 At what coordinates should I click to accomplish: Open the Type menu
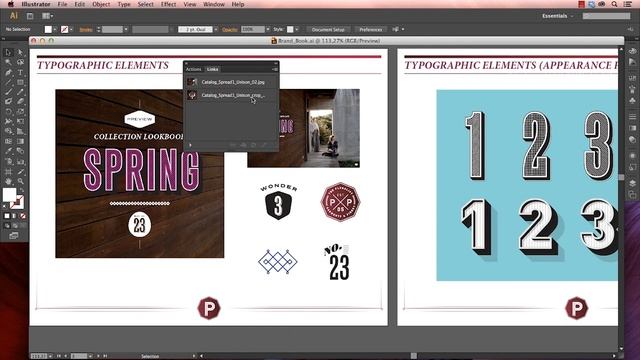click(124, 4)
